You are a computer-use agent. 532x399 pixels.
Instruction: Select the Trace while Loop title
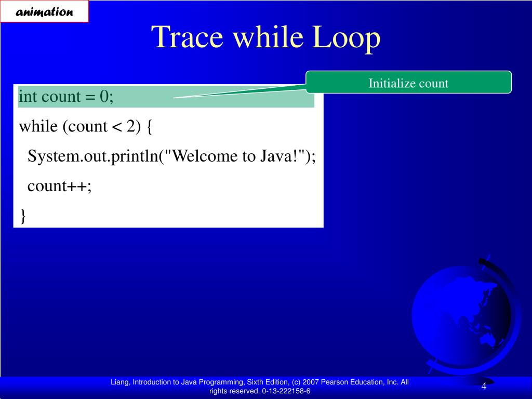265,38
